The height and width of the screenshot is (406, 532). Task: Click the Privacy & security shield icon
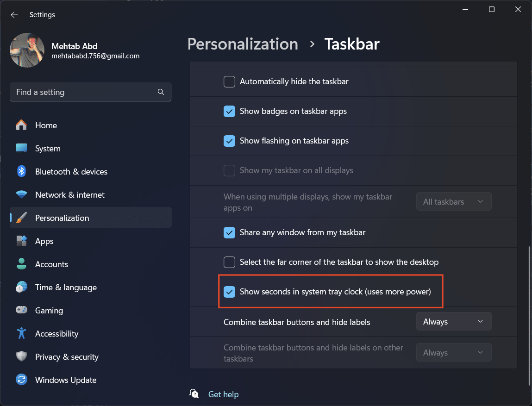[21, 357]
